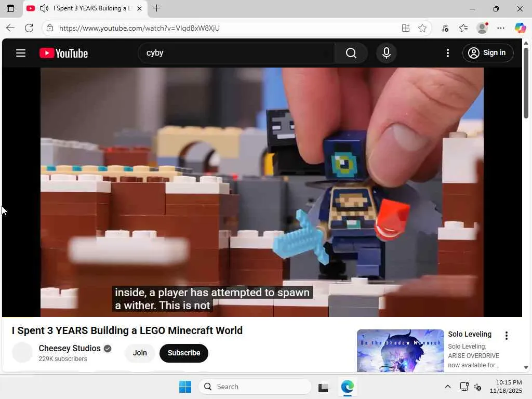Show hidden system tray icons chevron
532x399 pixels.
click(x=447, y=387)
